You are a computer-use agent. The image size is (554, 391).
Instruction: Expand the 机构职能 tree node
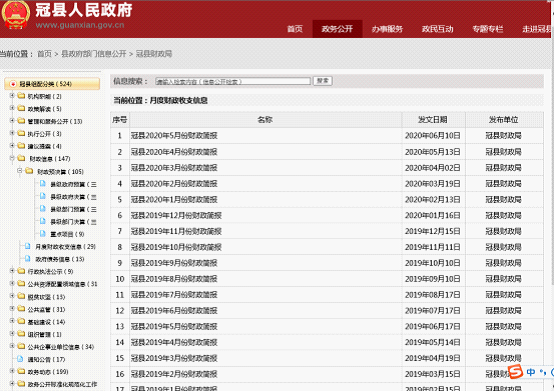[x=12, y=96]
